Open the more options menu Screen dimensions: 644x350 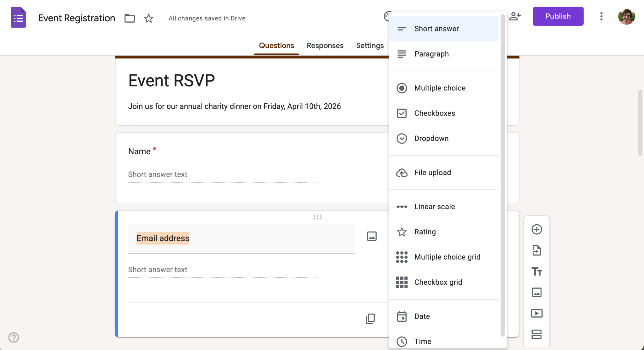pos(601,16)
